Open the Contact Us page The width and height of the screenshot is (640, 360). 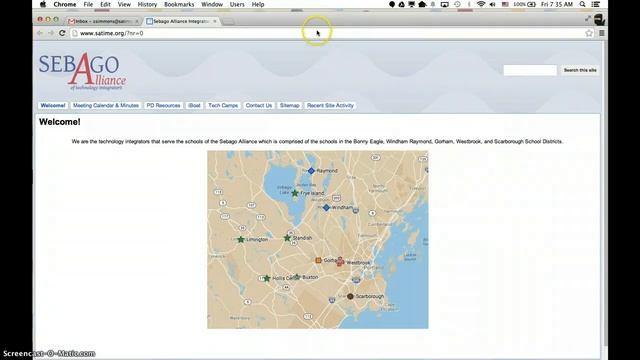[259, 105]
